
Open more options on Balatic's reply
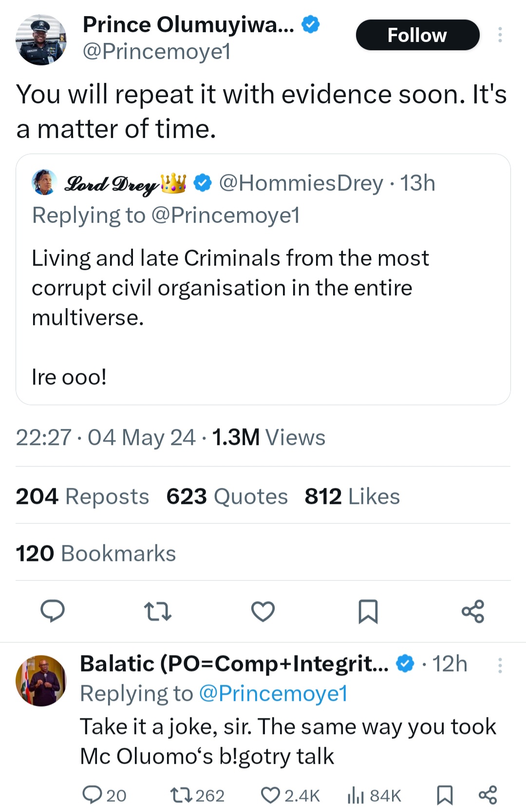500,665
